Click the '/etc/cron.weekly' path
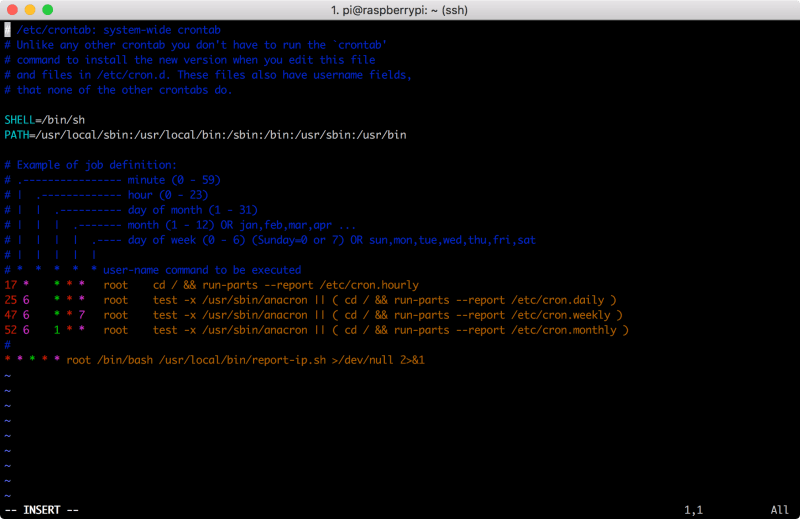 tap(561, 315)
